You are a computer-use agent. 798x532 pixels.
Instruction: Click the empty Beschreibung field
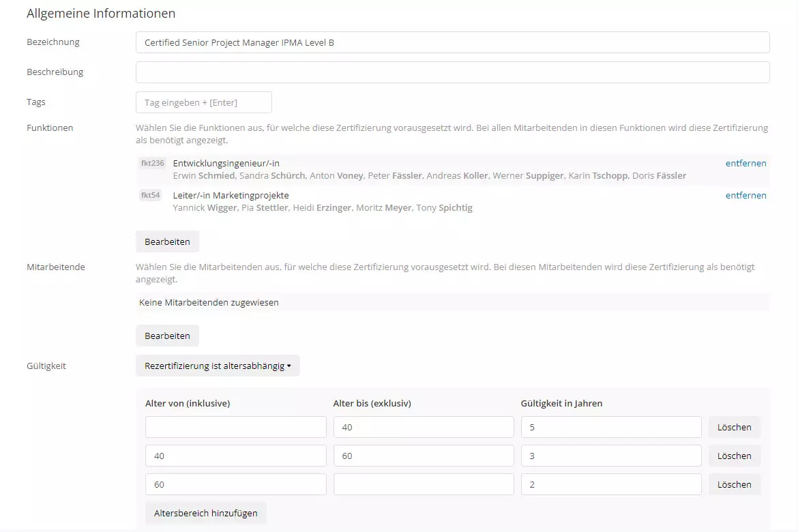tap(452, 72)
